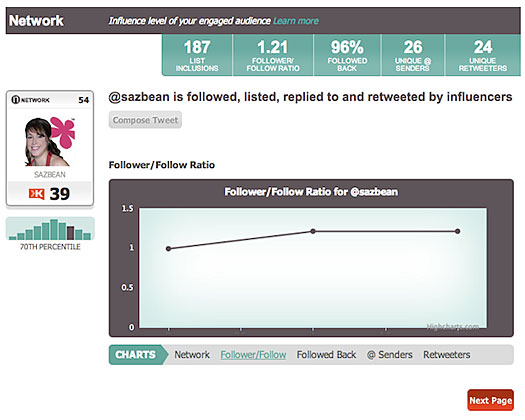Viewport: 525px width, 420px height.
Task: Click the pink flower icon beside avatar
Action: (x=64, y=133)
